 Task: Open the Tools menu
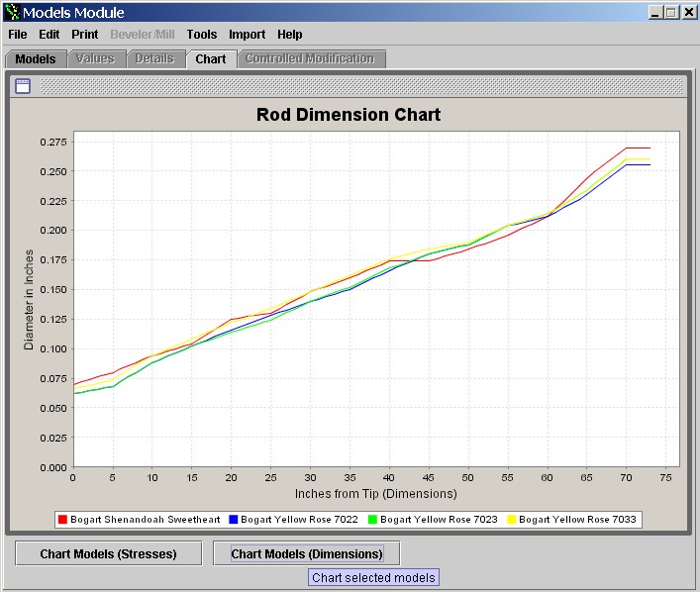pos(201,35)
